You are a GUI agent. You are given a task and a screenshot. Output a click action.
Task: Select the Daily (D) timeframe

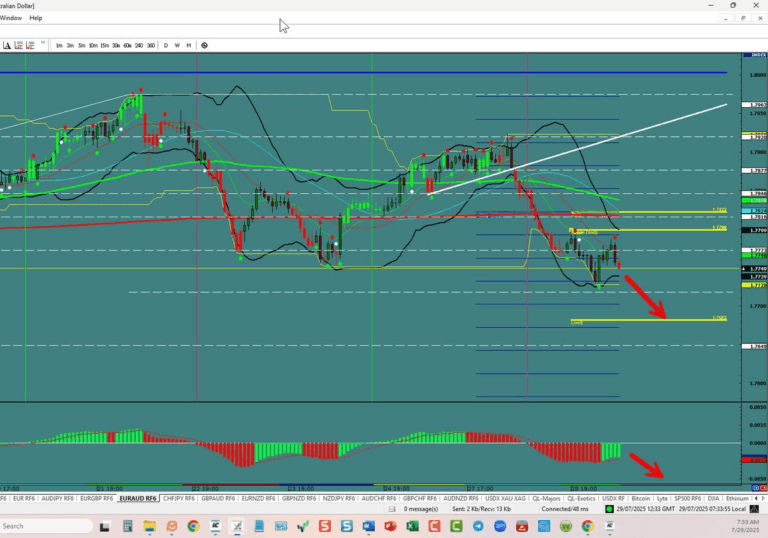[166, 46]
